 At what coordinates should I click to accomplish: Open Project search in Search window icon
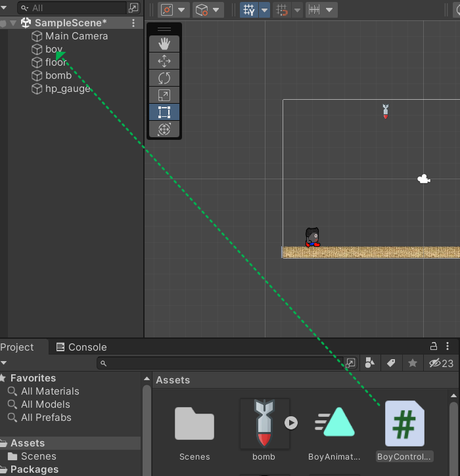coord(351,363)
